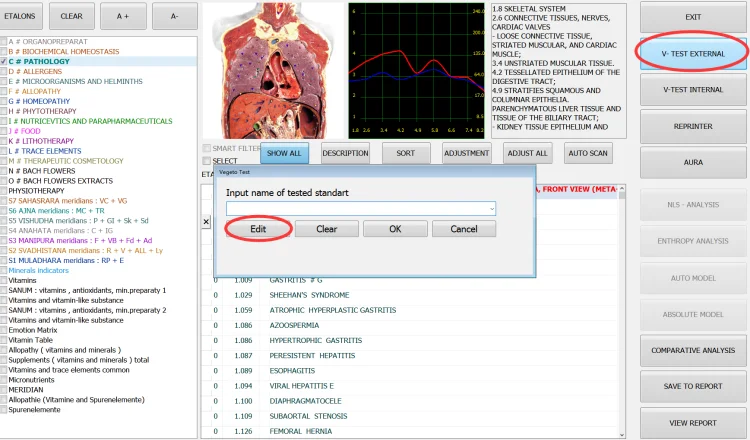The height and width of the screenshot is (440, 750).
Task: Uncheck the C # PATHOLOGY checkbox
Action: 4,61
